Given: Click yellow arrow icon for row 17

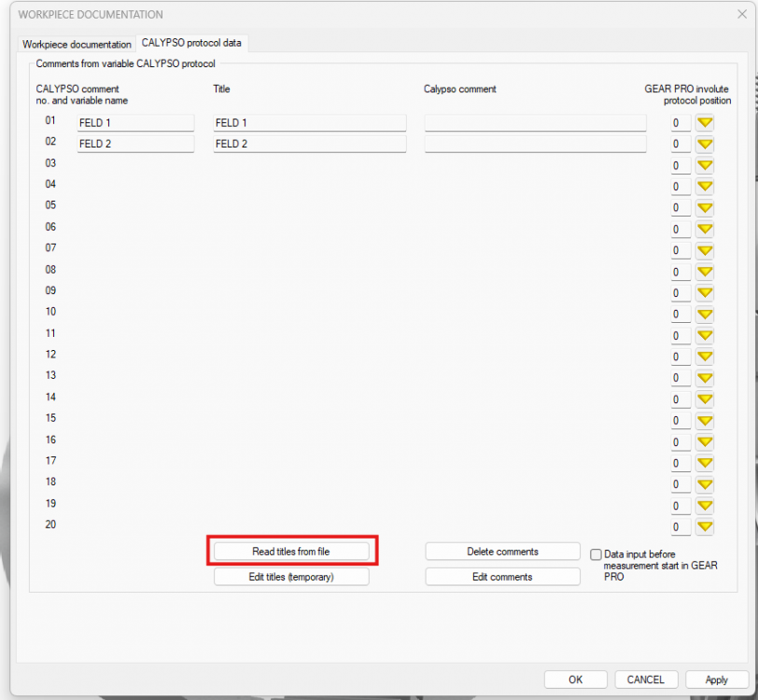Looking at the screenshot, I should point(705,463).
